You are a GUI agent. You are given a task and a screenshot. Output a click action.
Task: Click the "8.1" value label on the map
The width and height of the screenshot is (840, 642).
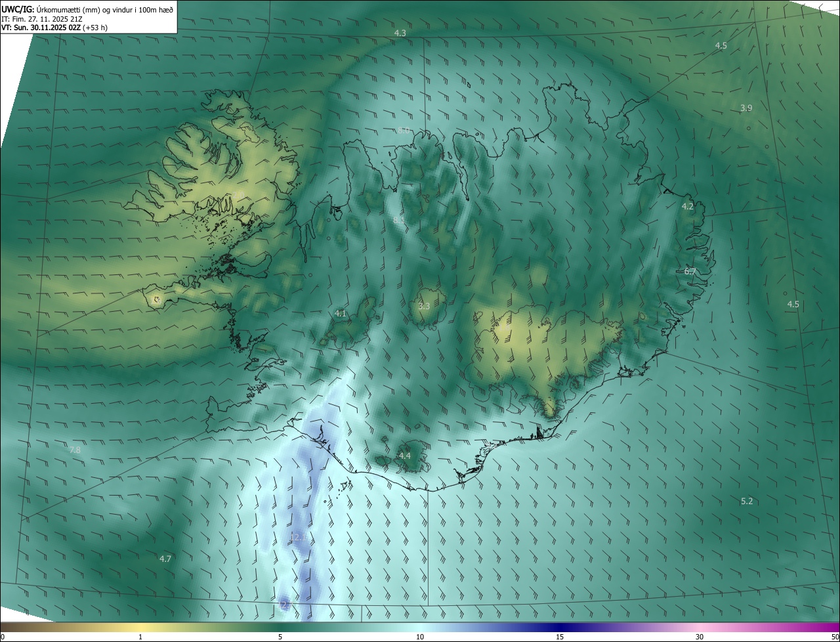point(399,221)
